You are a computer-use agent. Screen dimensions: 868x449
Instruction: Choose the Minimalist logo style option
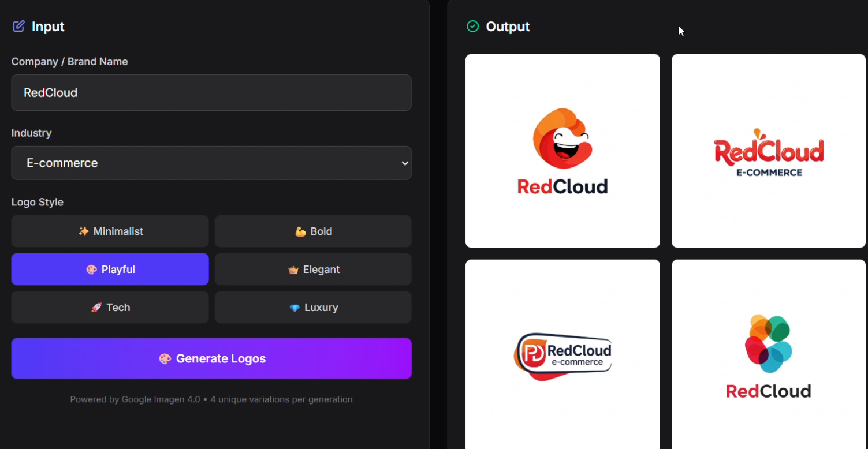point(110,231)
